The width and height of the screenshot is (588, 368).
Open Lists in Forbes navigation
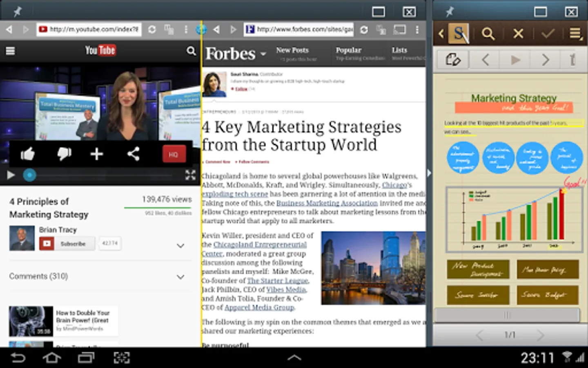[399, 50]
